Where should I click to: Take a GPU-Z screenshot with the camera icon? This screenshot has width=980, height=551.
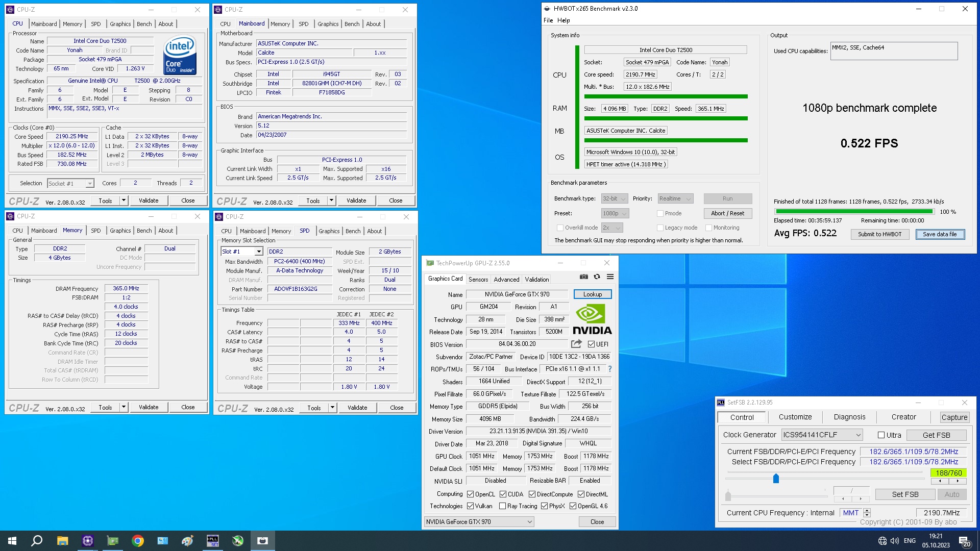pos(584,277)
